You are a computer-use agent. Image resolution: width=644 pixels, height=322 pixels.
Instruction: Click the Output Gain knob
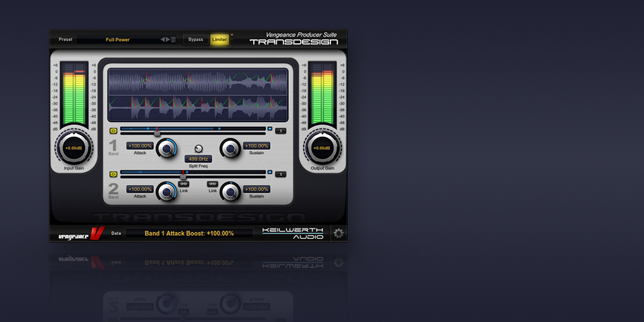pos(322,148)
